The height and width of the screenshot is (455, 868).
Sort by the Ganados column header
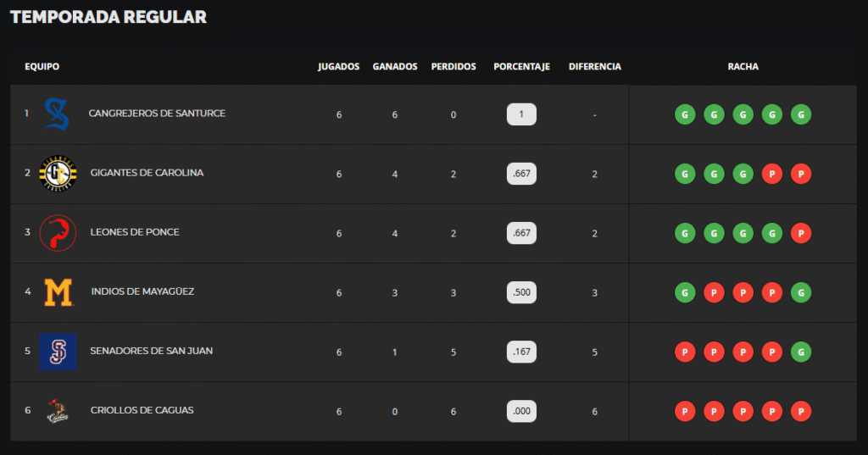tap(395, 67)
